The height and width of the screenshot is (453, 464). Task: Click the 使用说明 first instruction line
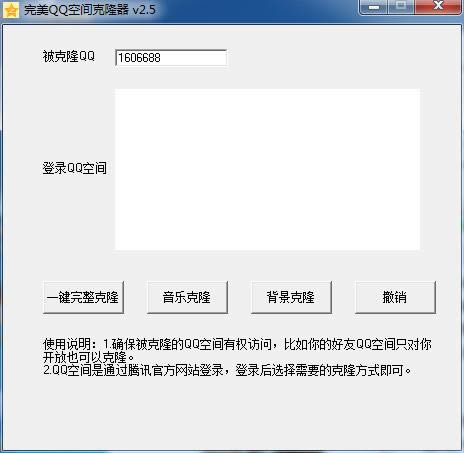tap(237, 344)
